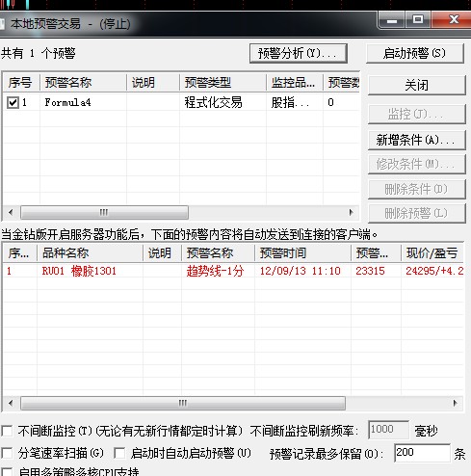Viewport: 471px width, 476px height.
Task: Click the 23315 warning price cell
Action: click(x=370, y=271)
